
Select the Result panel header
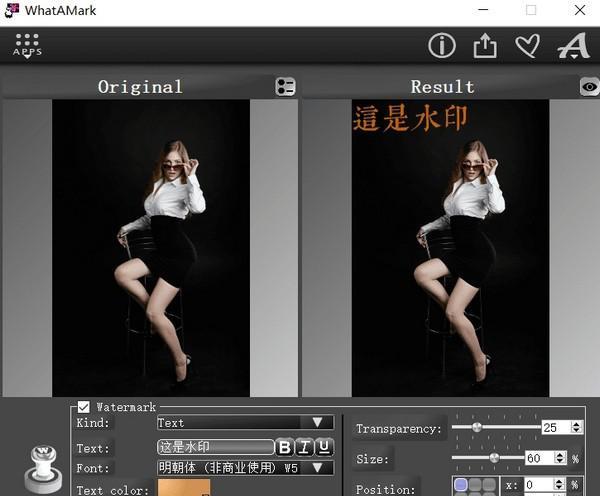[442, 87]
